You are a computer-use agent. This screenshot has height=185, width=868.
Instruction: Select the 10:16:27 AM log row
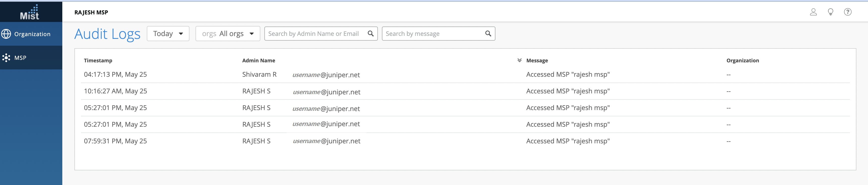pos(115,91)
